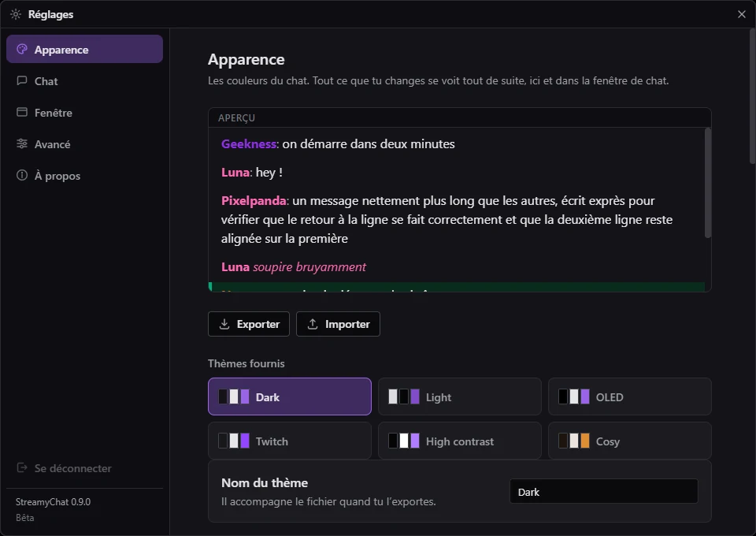Click the username Pixelpanda in the preview
Viewport: 756px width, 536px height.
[254, 201]
